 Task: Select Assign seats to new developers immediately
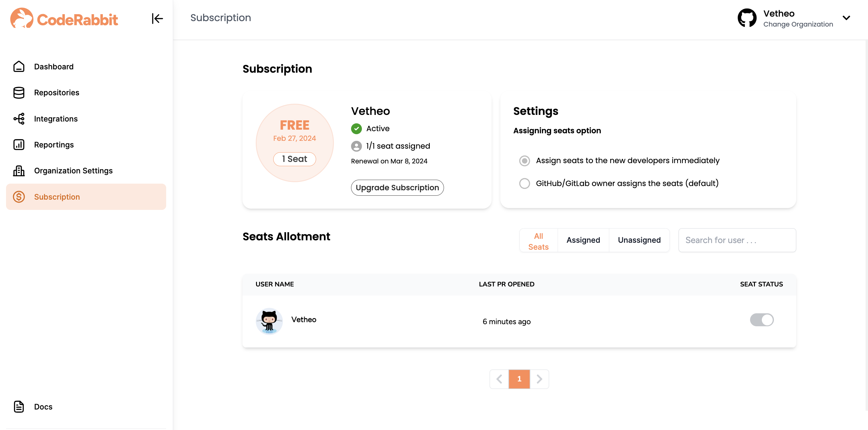click(524, 160)
